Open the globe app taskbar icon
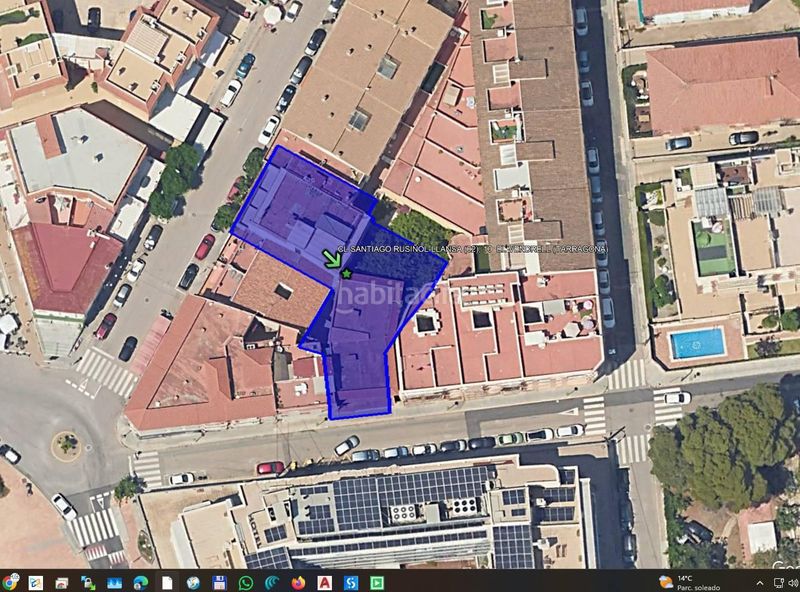The width and height of the screenshot is (800, 592). [x=193, y=582]
